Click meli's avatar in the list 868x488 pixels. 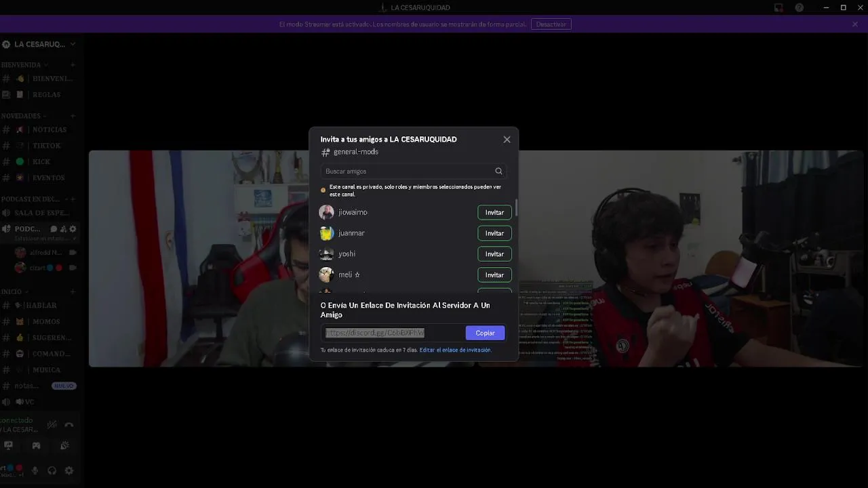pos(326,274)
